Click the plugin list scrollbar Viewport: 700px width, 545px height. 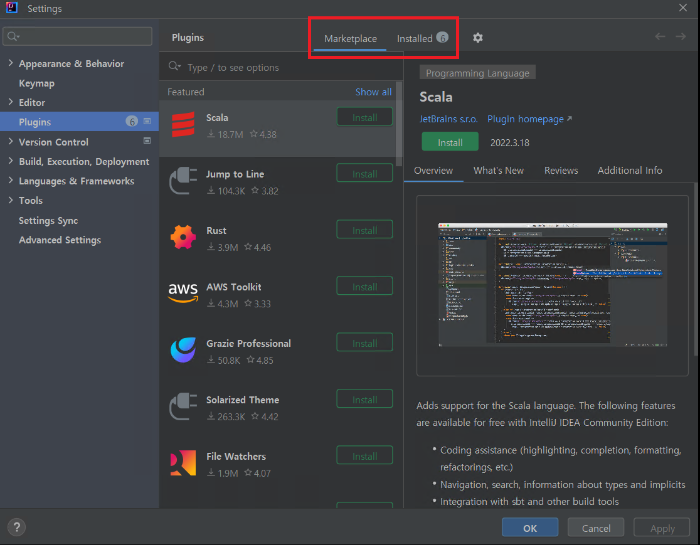399,123
